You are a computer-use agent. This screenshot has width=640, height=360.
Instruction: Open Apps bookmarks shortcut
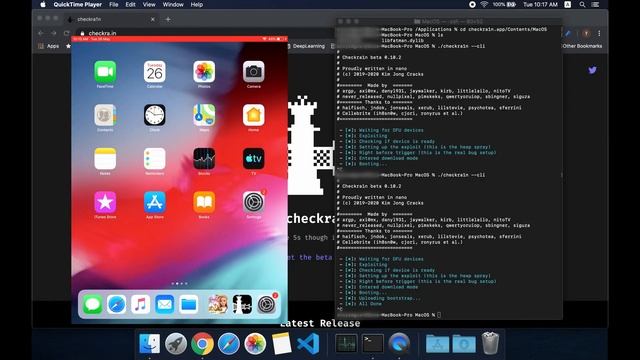(49, 46)
